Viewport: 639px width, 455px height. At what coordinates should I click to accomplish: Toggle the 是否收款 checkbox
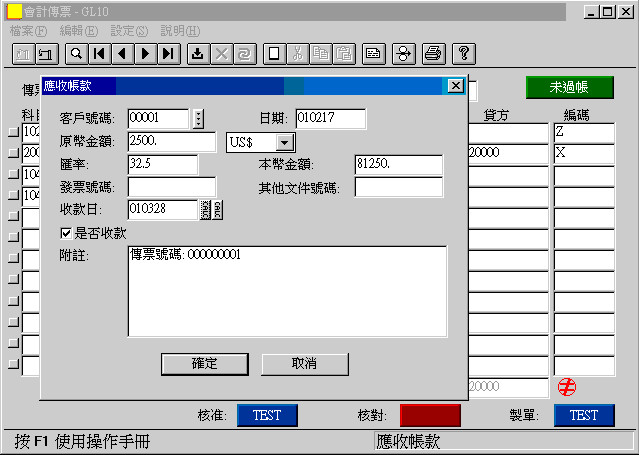67,233
